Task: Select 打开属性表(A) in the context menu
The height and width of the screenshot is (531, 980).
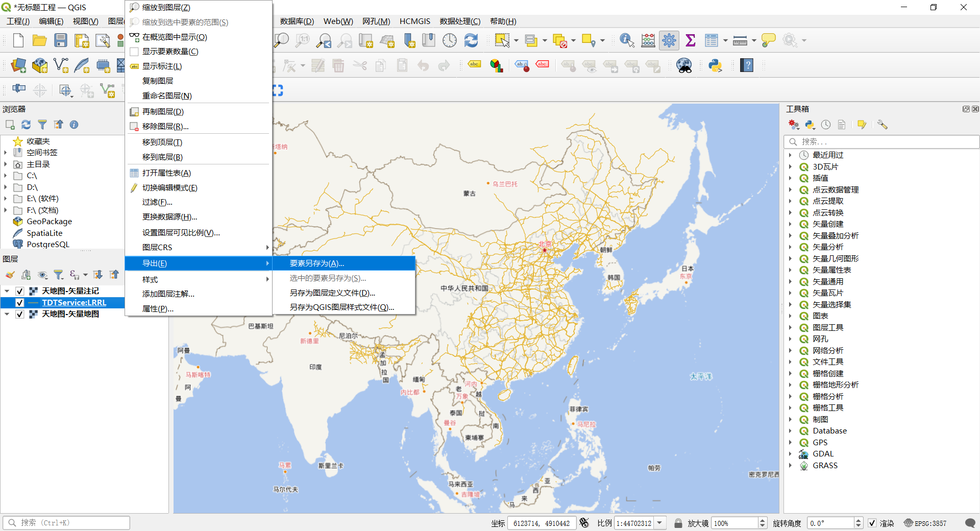Action: pos(166,173)
